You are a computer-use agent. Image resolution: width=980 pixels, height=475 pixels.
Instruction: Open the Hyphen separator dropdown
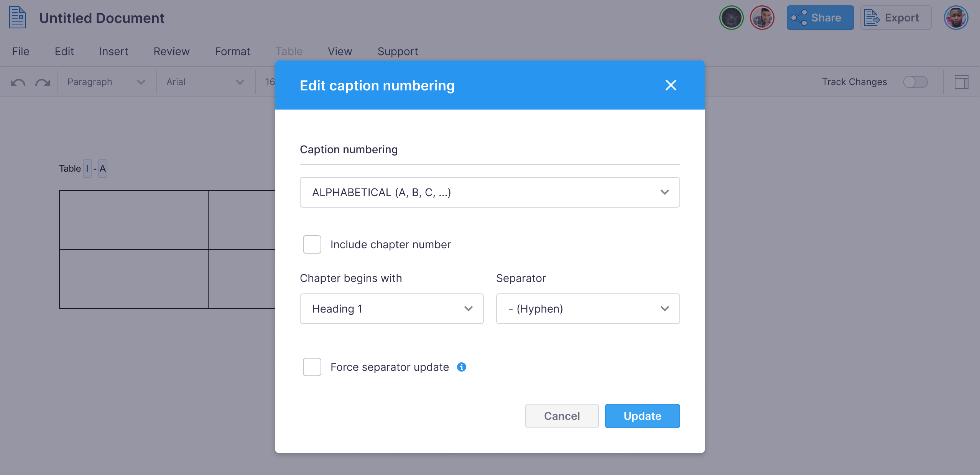(x=588, y=309)
